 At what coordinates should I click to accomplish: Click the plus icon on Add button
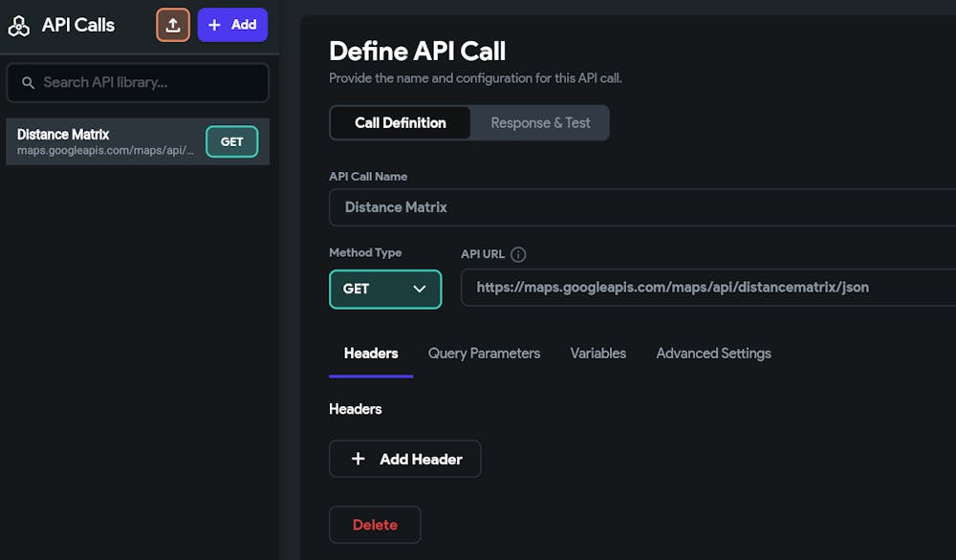tap(214, 25)
